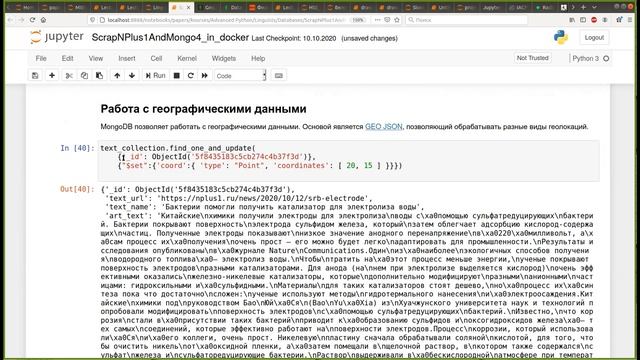Image resolution: width=640 pixels, height=360 pixels.
Task: List all tabs dropdown arrow
Action: point(594,7)
